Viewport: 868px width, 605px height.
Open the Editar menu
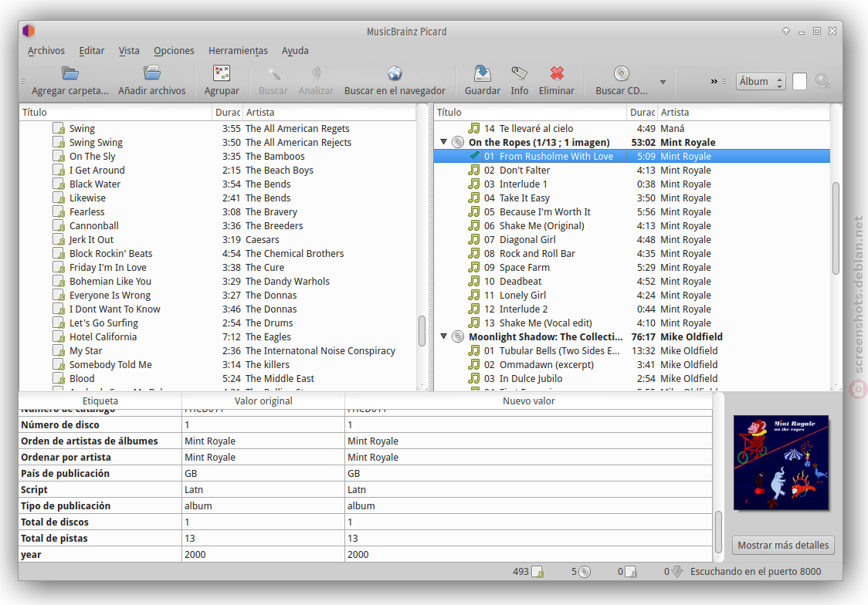(91, 50)
